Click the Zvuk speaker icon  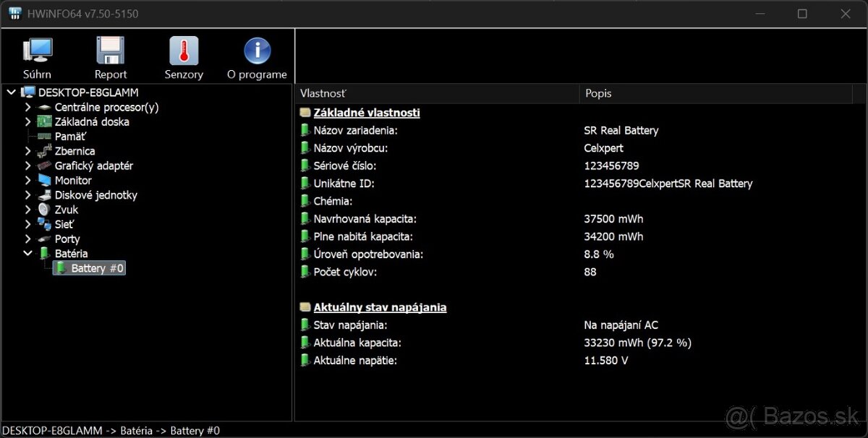(45, 210)
